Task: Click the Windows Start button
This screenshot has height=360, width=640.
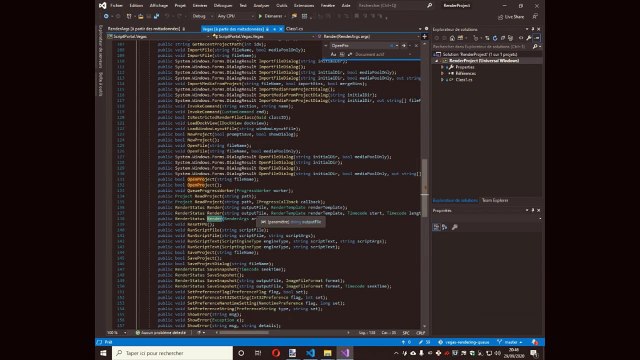Action: coord(103,353)
